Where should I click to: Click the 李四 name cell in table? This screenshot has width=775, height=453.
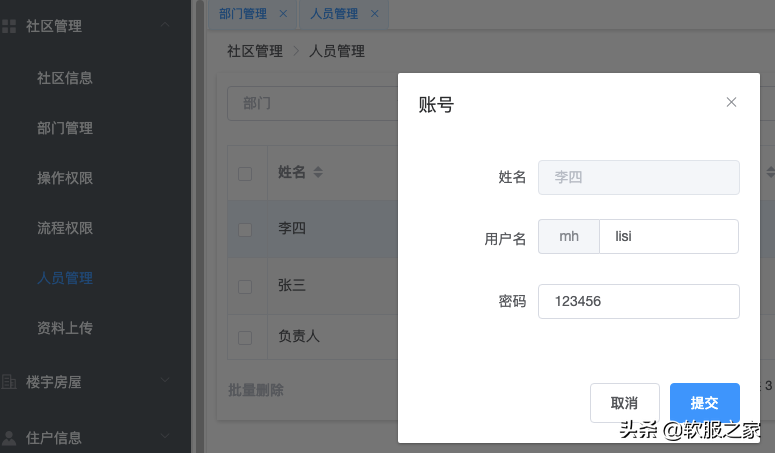click(x=292, y=228)
